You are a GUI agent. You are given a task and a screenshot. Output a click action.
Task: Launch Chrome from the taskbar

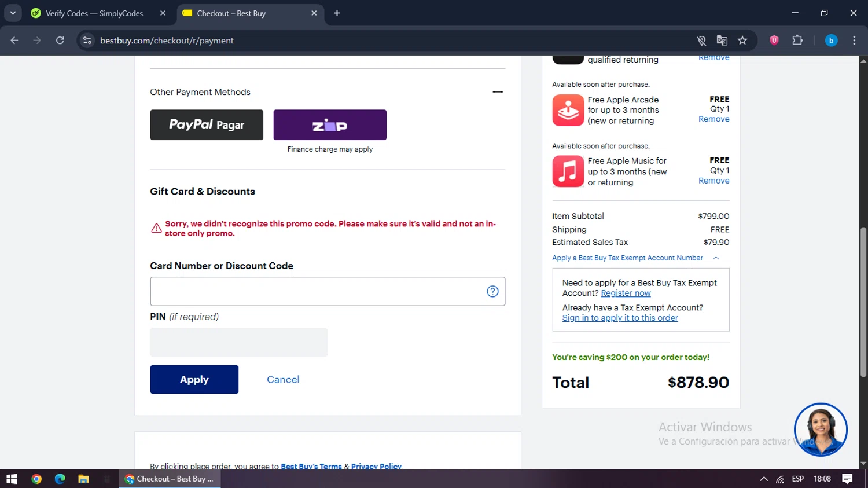tap(36, 479)
